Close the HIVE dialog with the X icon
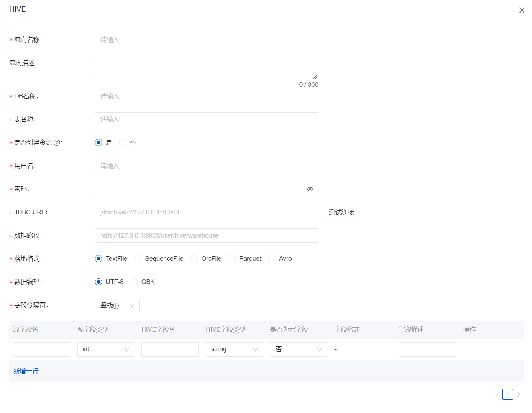The width and height of the screenshot is (532, 413). point(522,10)
